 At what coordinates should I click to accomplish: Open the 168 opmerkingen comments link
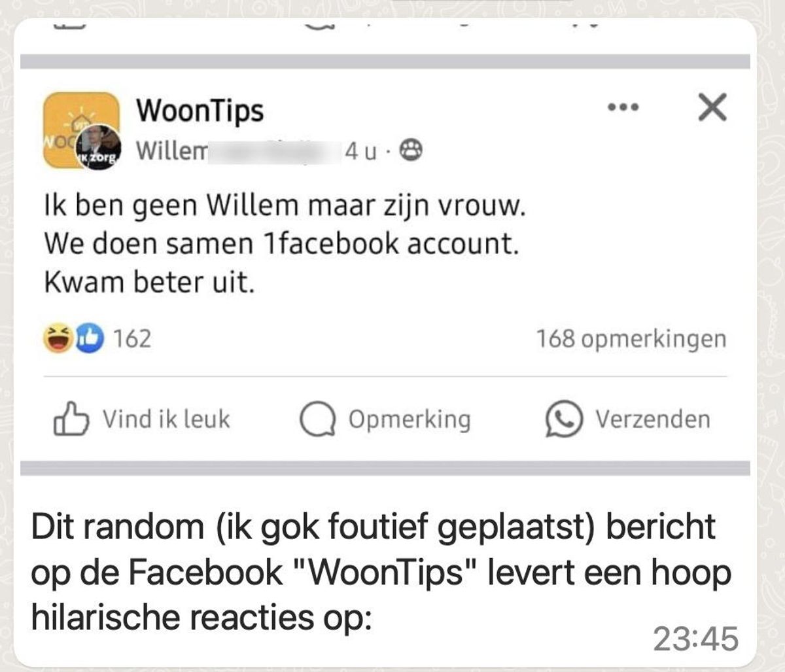point(631,339)
